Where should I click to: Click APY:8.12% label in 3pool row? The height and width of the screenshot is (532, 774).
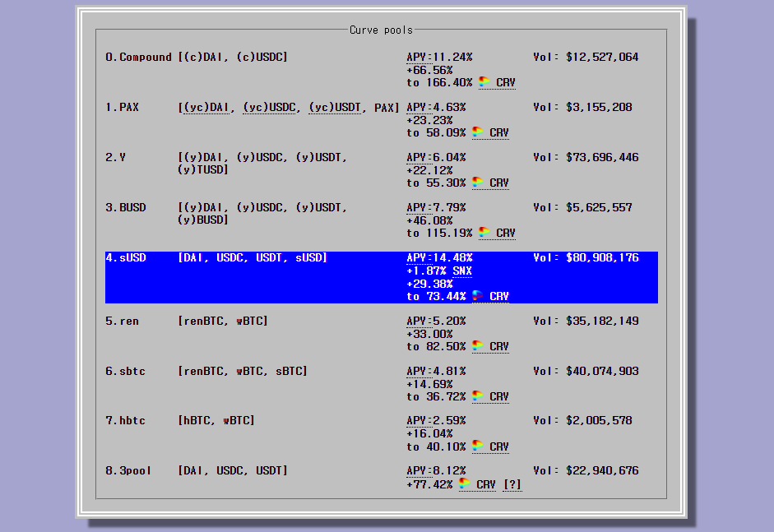pyautogui.click(x=436, y=470)
